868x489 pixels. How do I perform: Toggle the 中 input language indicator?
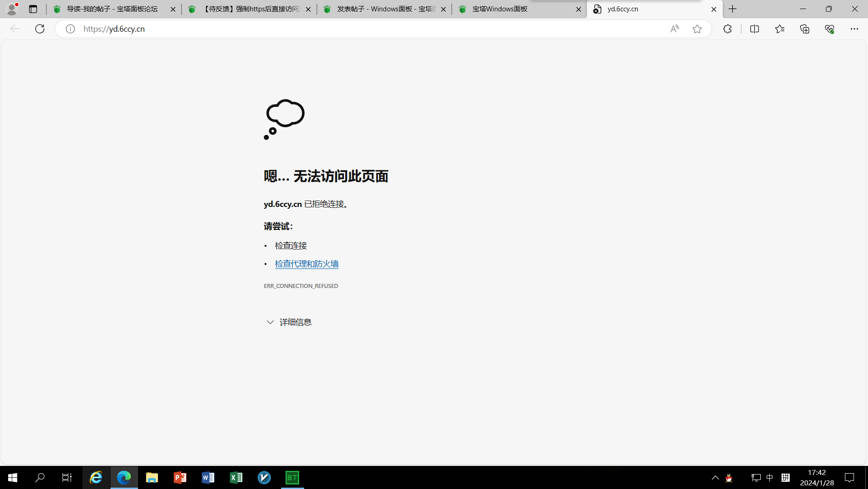click(x=770, y=478)
